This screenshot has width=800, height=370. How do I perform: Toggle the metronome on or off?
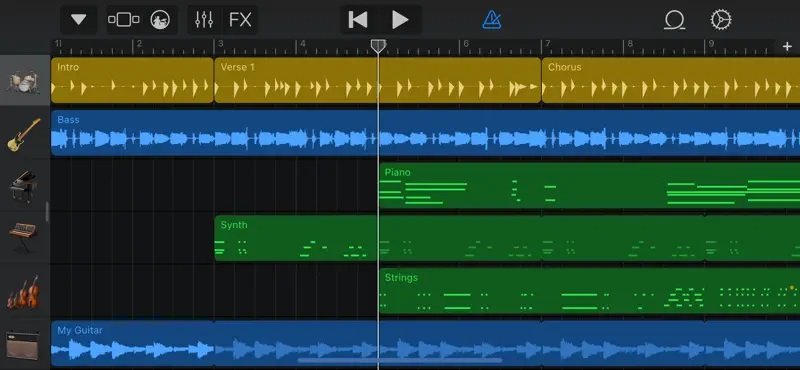(492, 20)
